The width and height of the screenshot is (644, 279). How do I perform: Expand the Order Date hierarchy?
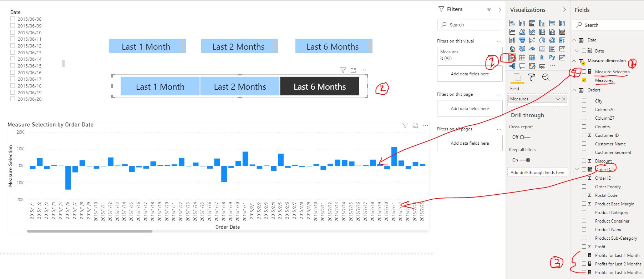tap(577, 169)
